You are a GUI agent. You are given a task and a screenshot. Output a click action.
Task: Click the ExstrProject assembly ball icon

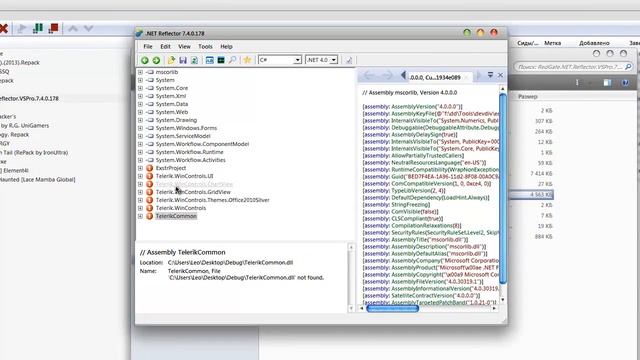(x=149, y=168)
